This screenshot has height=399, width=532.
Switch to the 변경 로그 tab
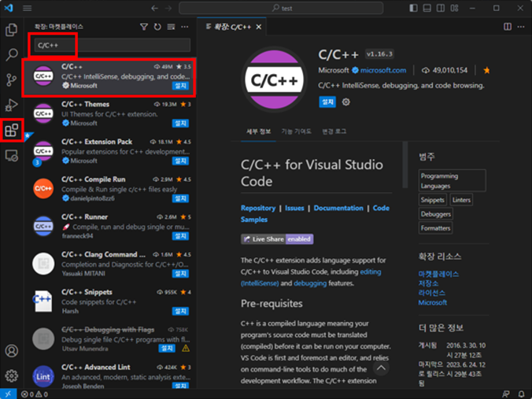click(334, 131)
